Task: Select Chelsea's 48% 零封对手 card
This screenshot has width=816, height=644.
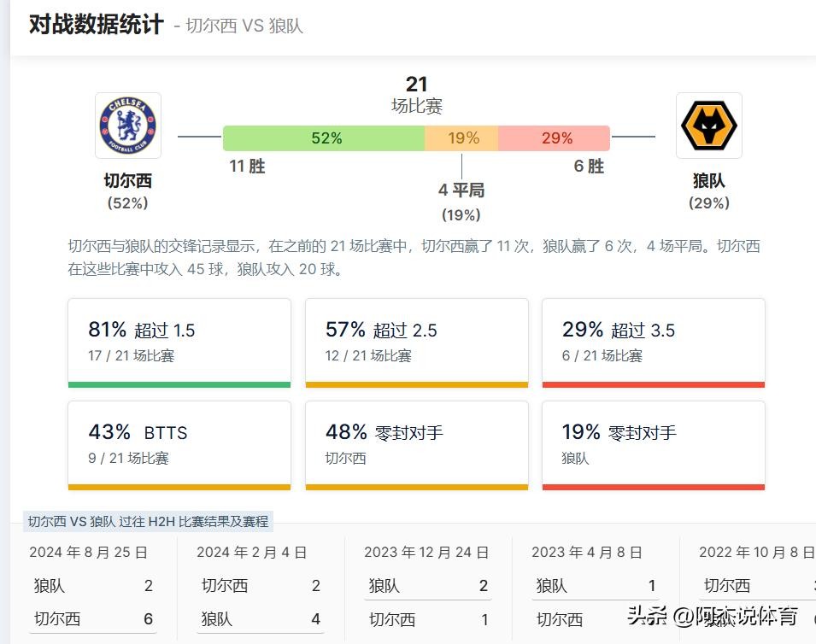Action: pos(416,444)
